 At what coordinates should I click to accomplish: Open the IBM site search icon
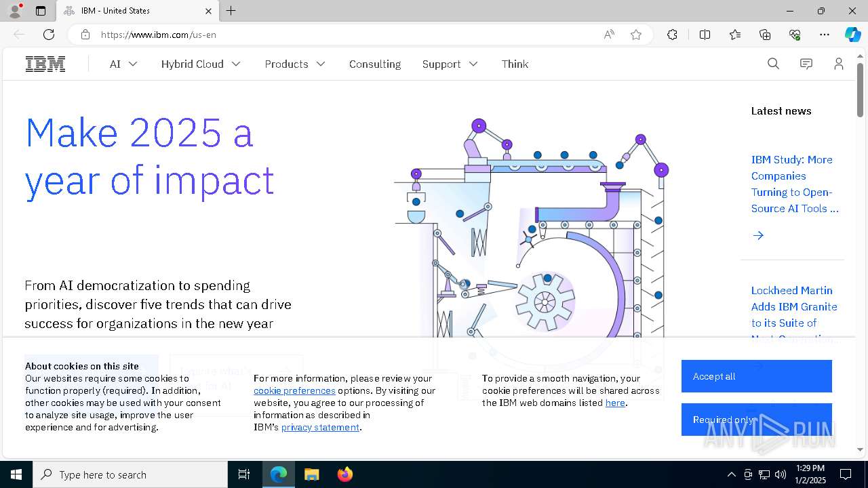[x=773, y=64]
